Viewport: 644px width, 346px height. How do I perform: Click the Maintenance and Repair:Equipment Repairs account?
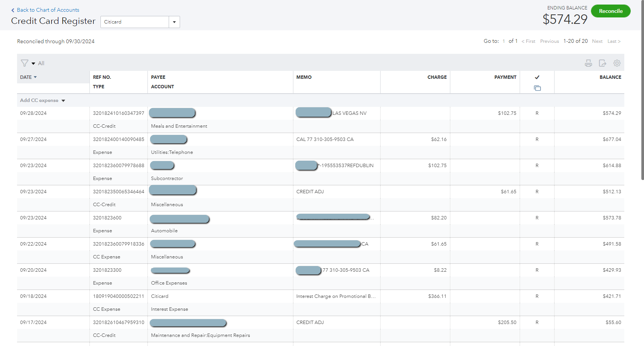201,335
